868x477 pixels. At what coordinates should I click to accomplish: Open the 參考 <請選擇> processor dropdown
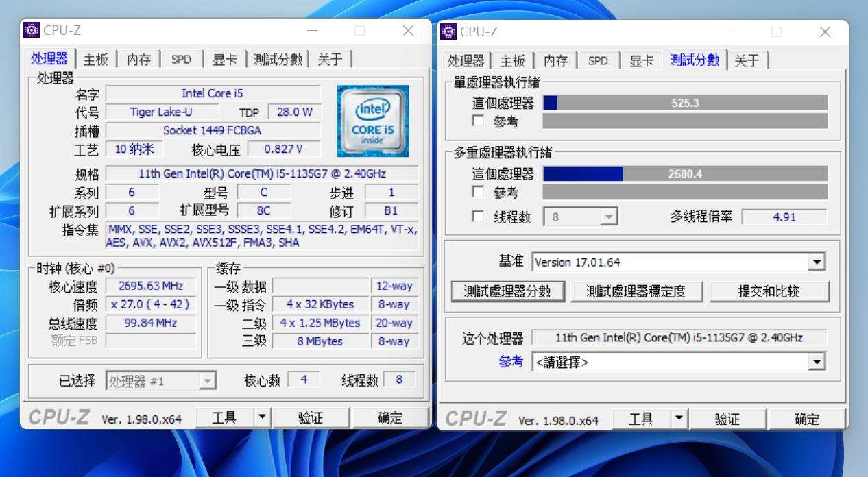pos(816,362)
